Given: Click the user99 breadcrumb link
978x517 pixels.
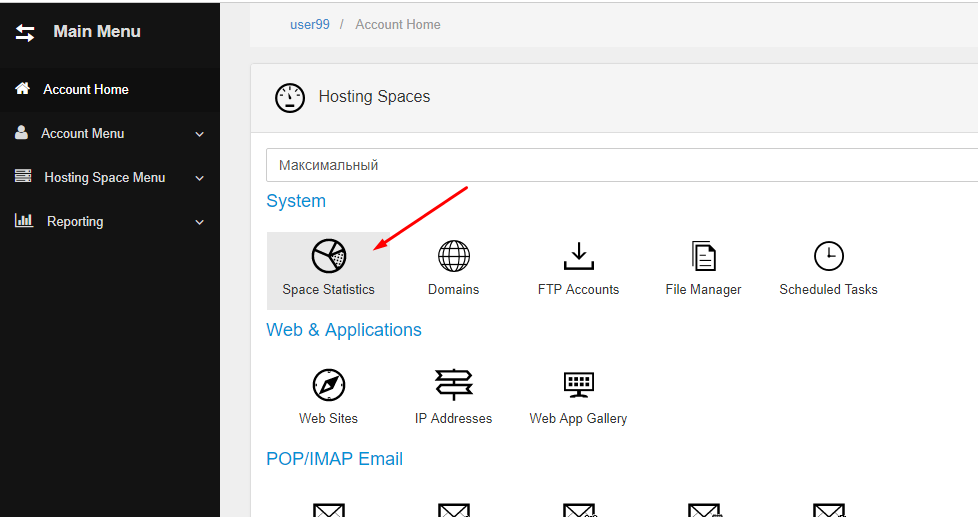Looking at the screenshot, I should pos(310,24).
